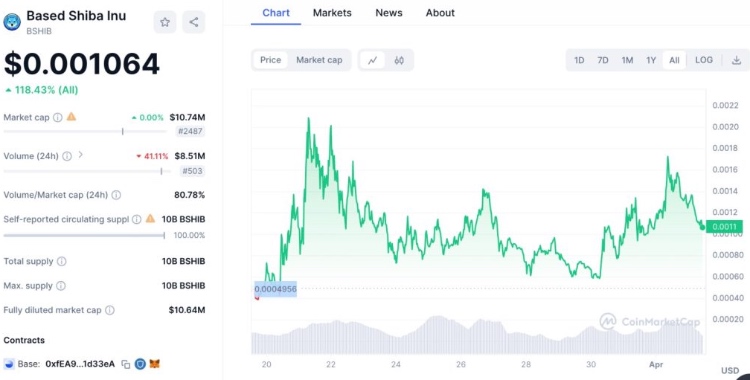Open the Markets tab

point(332,13)
